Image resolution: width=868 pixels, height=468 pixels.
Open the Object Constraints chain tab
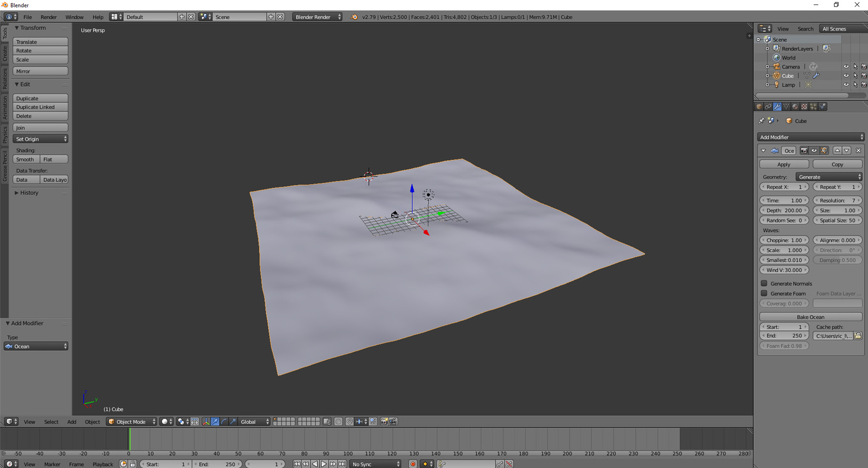pos(768,106)
